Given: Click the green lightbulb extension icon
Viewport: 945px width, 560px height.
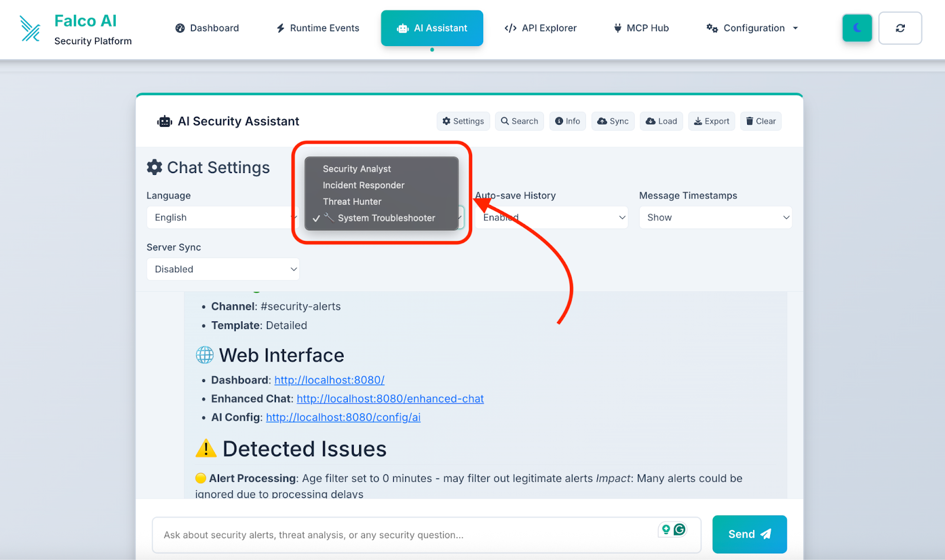Looking at the screenshot, I should click(666, 529).
